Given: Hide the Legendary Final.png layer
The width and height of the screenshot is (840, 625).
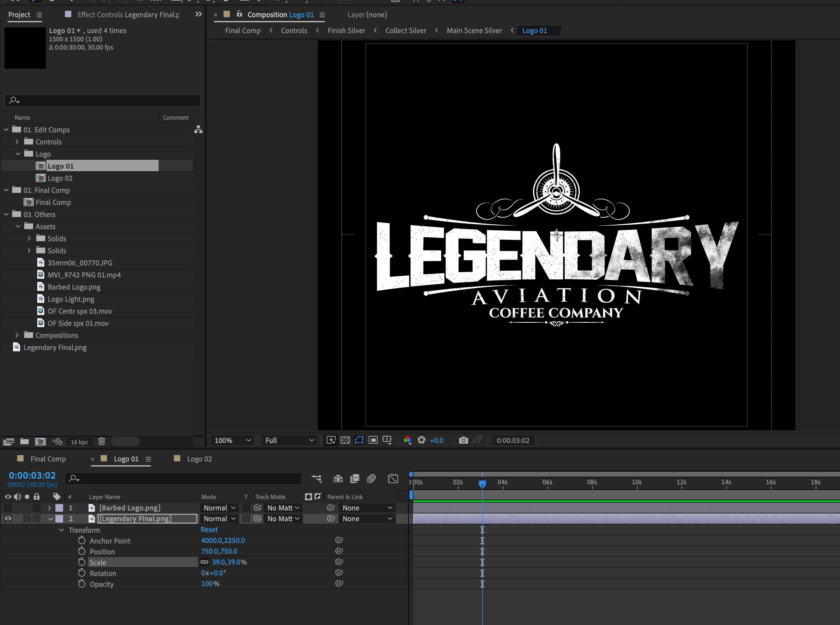Looking at the screenshot, I should pos(8,518).
